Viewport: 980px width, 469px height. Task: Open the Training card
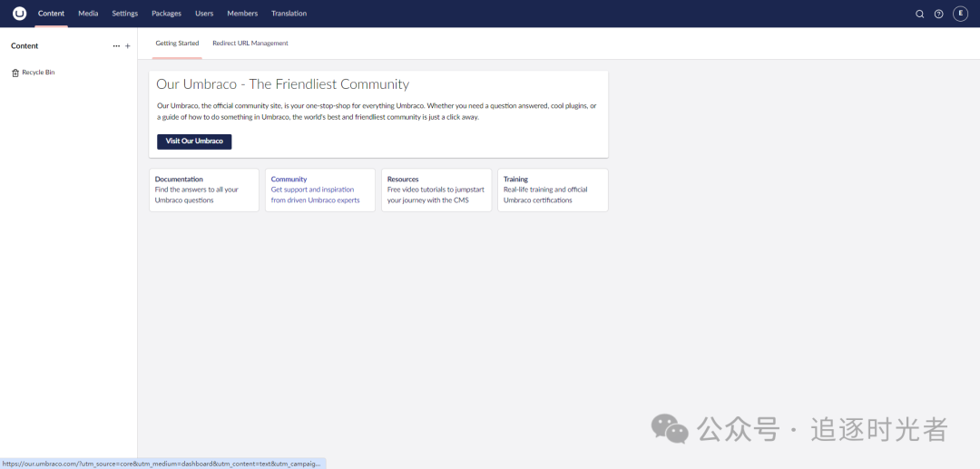pyautogui.click(x=553, y=190)
